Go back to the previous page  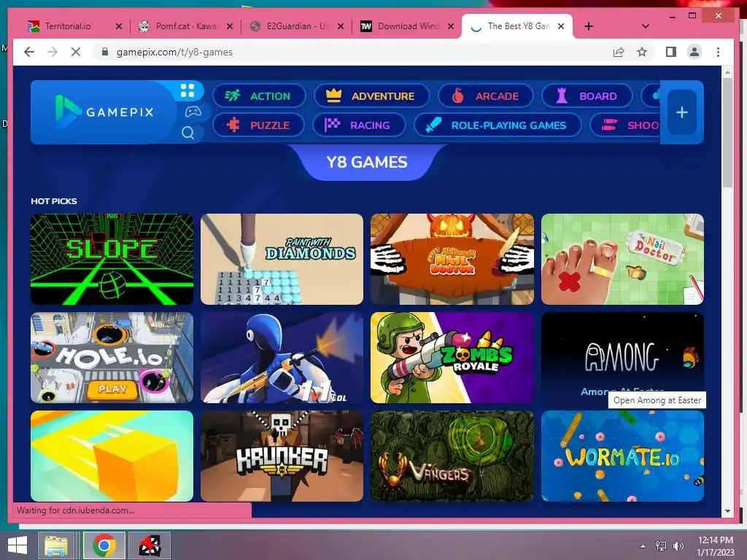coord(29,52)
